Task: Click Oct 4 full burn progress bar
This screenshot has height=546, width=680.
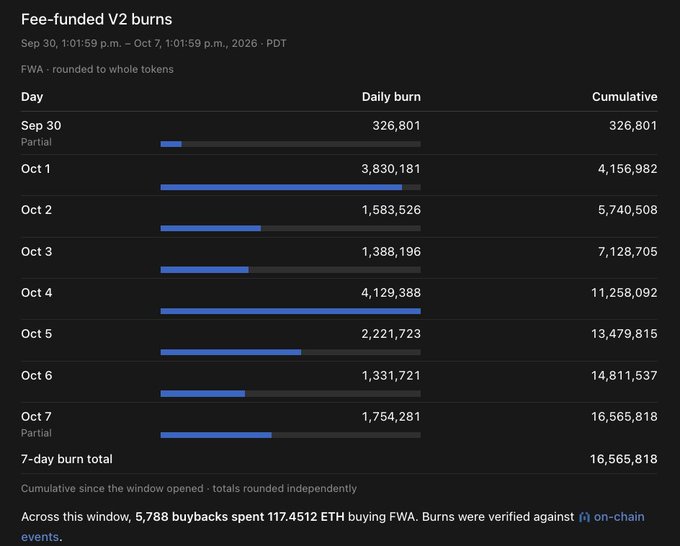Action: [x=291, y=311]
